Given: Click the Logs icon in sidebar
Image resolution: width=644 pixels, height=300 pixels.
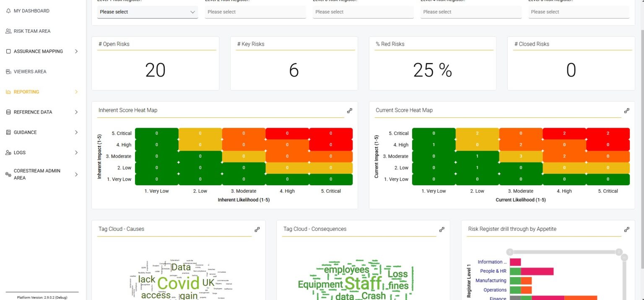Looking at the screenshot, I should coord(8,152).
